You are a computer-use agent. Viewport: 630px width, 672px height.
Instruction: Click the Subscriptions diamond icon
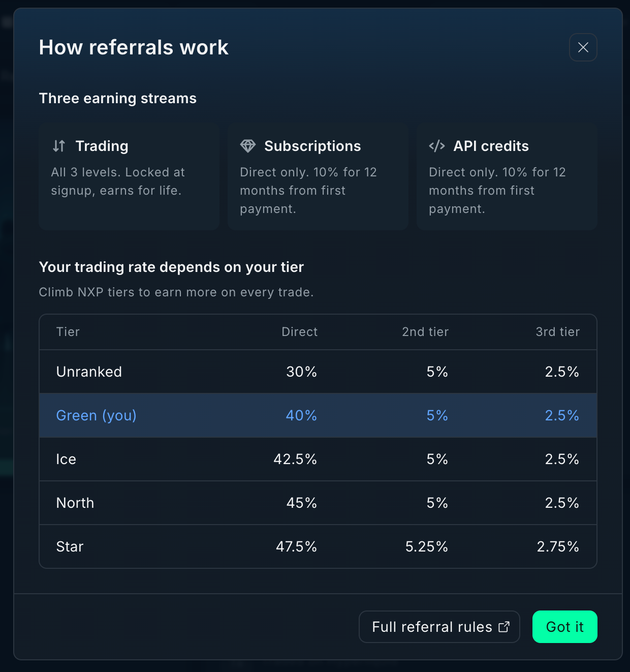click(x=248, y=146)
